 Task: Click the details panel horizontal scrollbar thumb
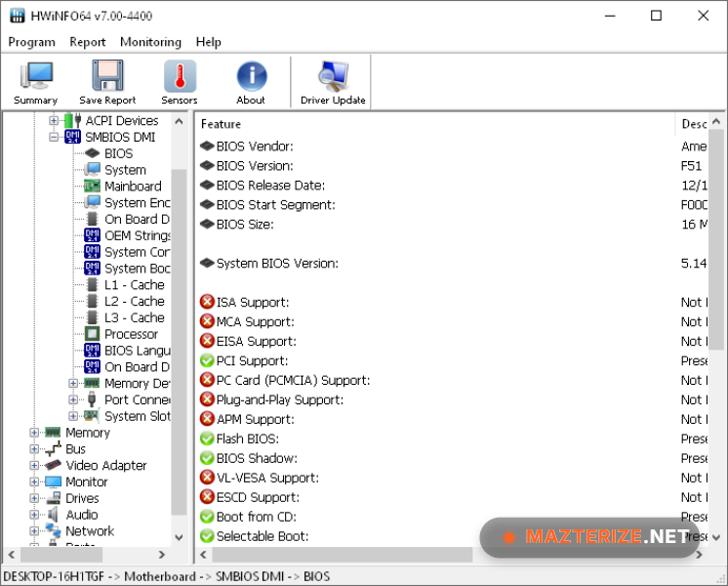click(343, 555)
